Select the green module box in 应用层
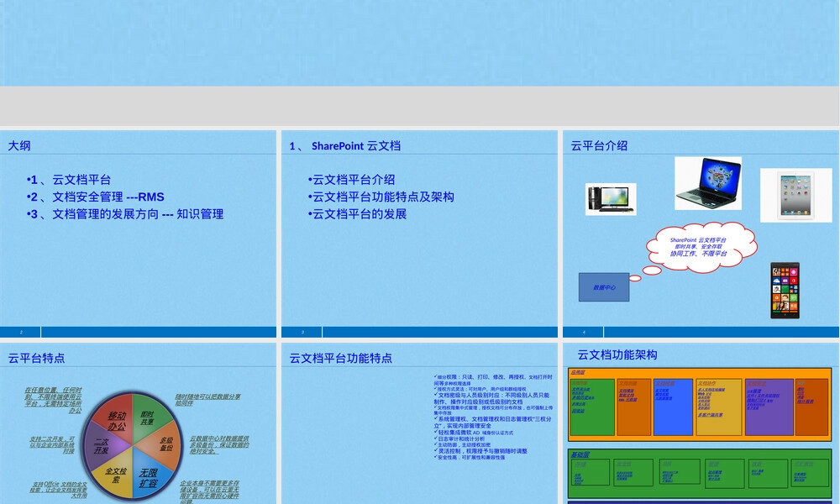840x504 pixels. coord(592,407)
